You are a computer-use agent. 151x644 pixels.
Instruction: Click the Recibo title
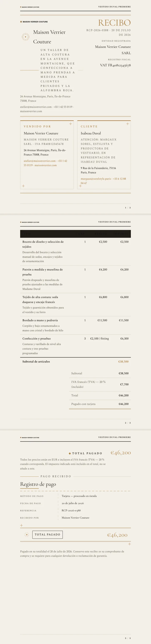(x=115, y=23)
